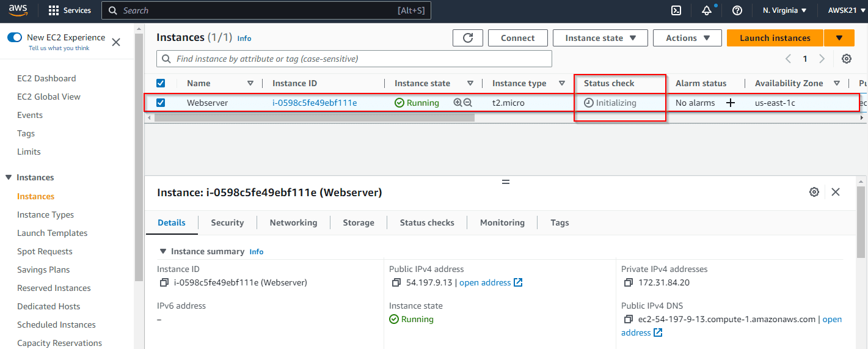Go to previous page arrow
The height and width of the screenshot is (349, 868).
tap(789, 59)
